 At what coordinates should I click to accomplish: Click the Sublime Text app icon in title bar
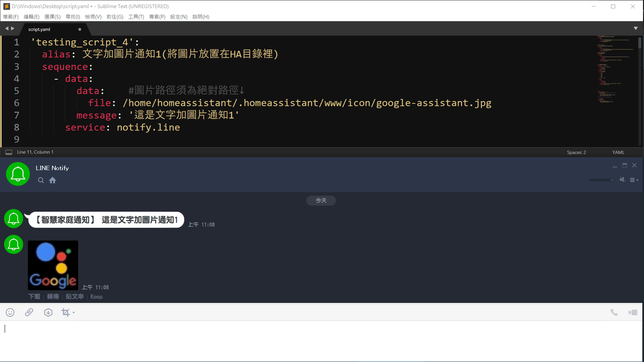tap(7, 7)
